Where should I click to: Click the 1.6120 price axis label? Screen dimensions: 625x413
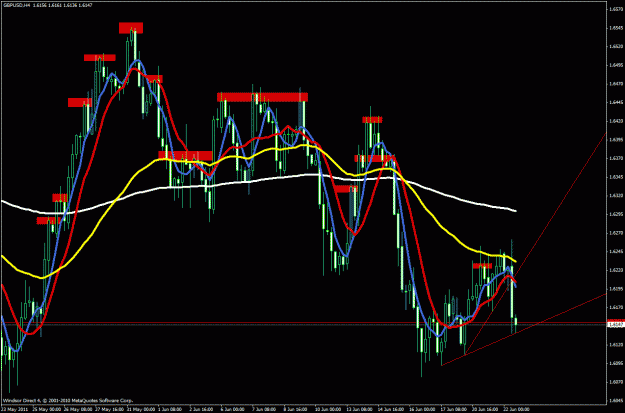[615, 344]
